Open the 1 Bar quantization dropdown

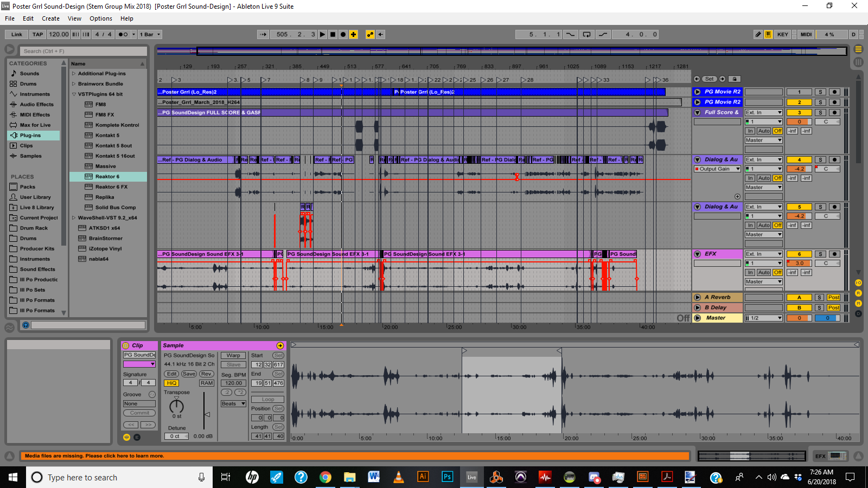point(150,34)
